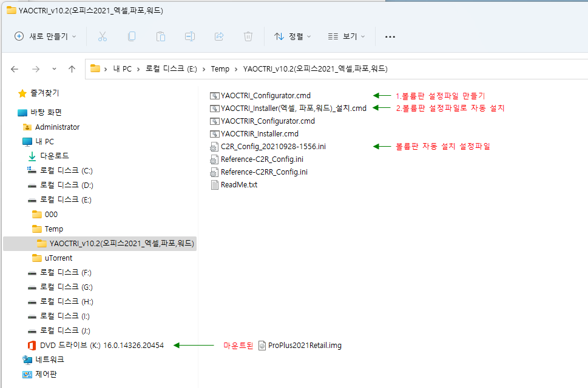Open 다운로드 in navigation pane
This screenshot has width=588, height=388.
click(x=55, y=156)
